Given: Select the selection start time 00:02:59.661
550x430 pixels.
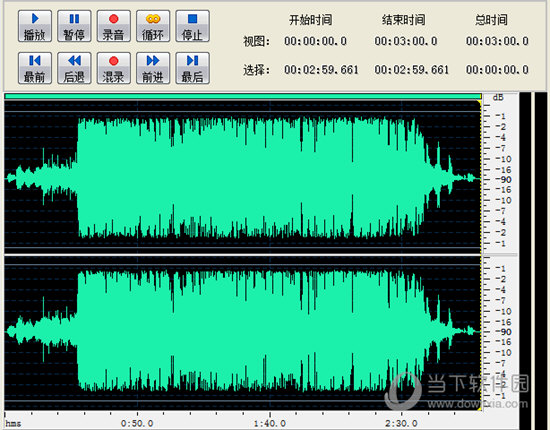Looking at the screenshot, I should coord(321,69).
